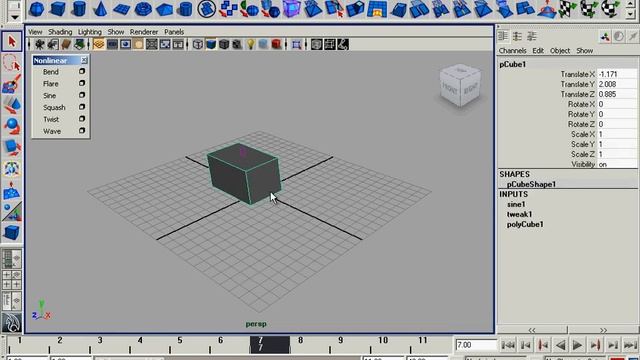Toggle film gate icon in panel toolbar
640x360 pixels.
point(112,44)
